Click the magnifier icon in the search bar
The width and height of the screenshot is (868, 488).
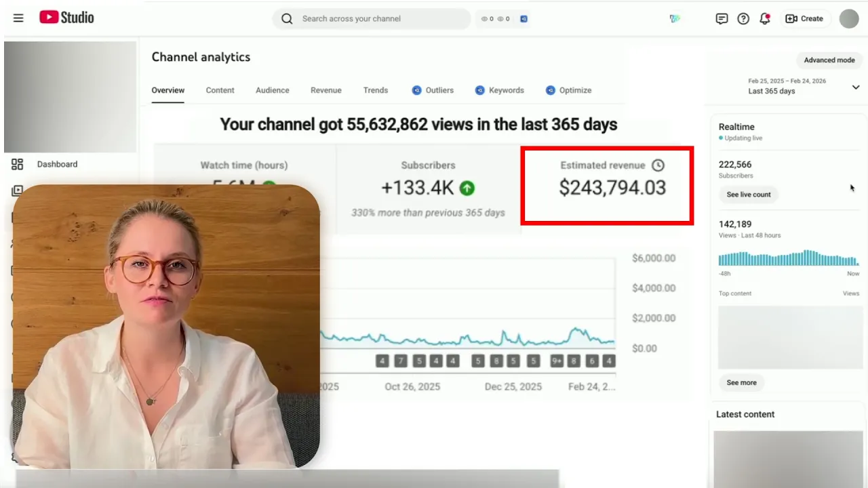coord(287,19)
